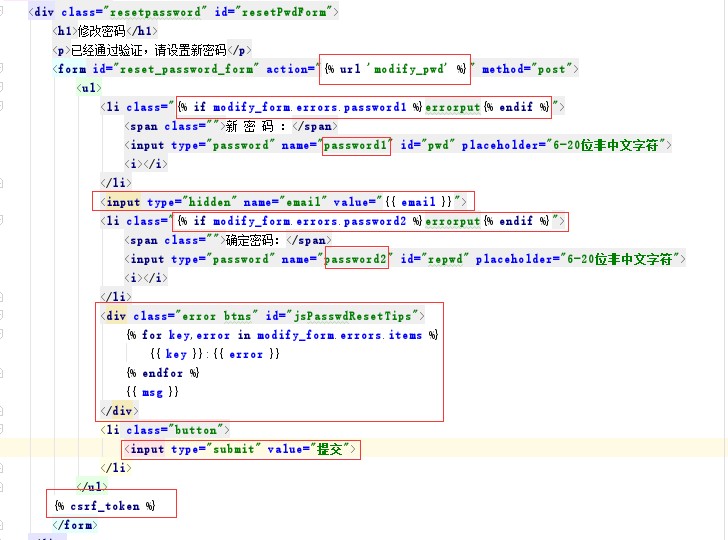Image resolution: width=728 pixels, height=540 pixels.
Task: Click the {% url 'modify_pwd' %} template tag
Action: 395,69
